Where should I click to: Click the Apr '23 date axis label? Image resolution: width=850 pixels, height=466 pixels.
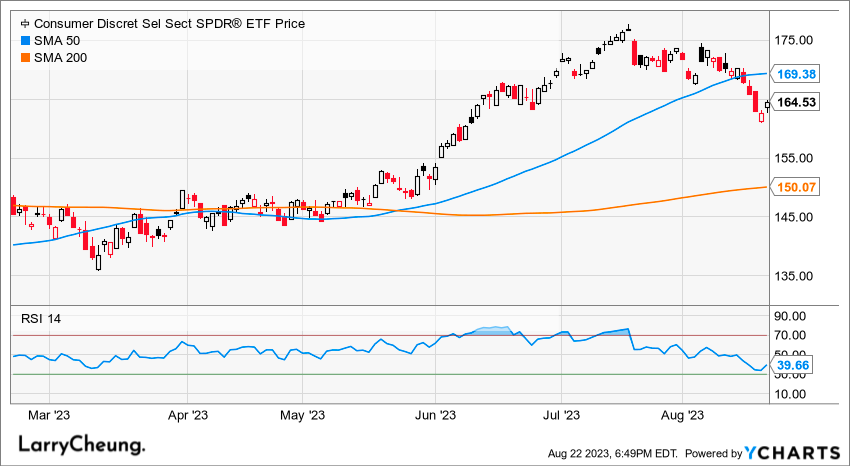click(x=187, y=416)
